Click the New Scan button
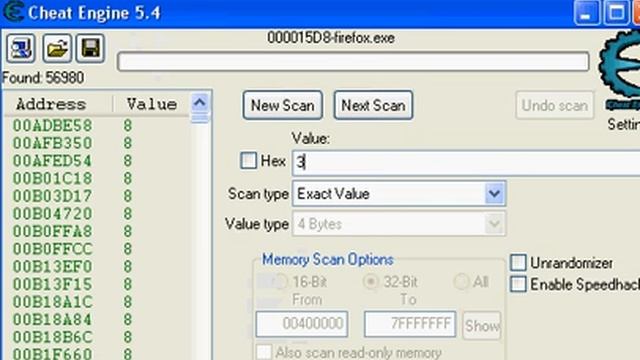 (x=282, y=105)
